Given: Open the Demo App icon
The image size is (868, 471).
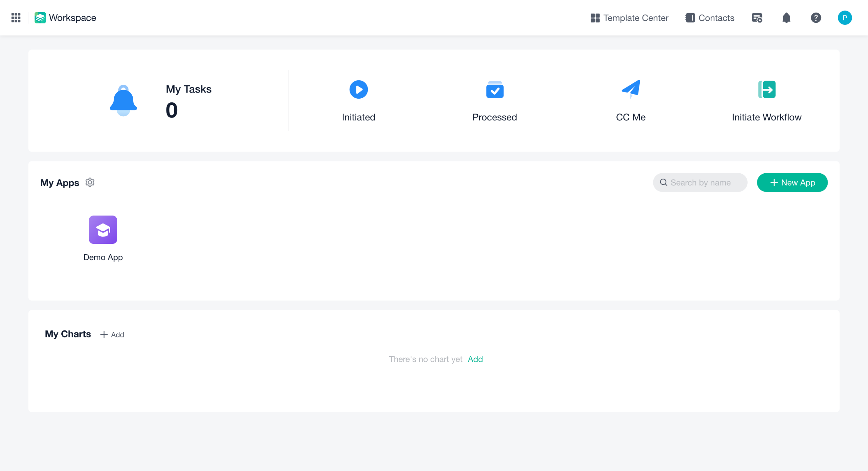Looking at the screenshot, I should 103,230.
